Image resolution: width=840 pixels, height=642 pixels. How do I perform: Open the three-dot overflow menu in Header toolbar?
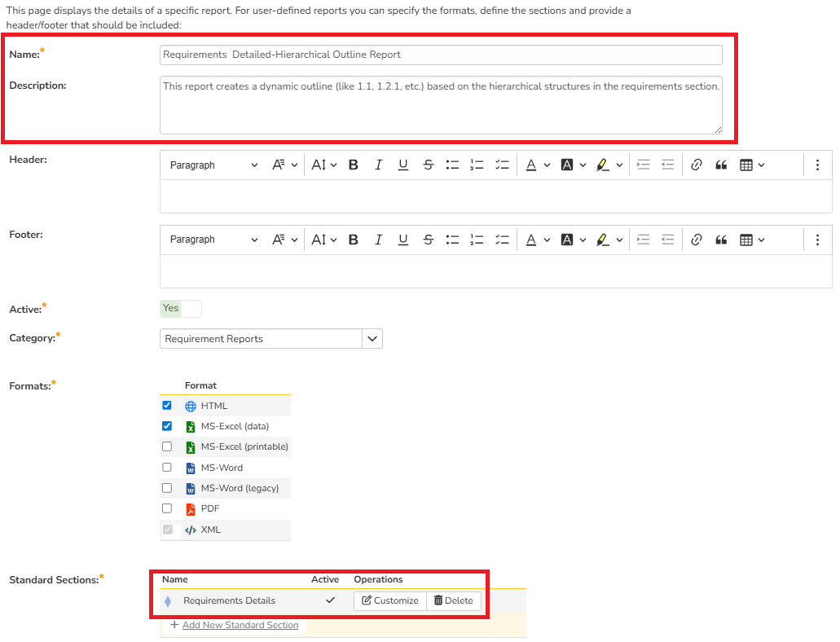click(817, 165)
